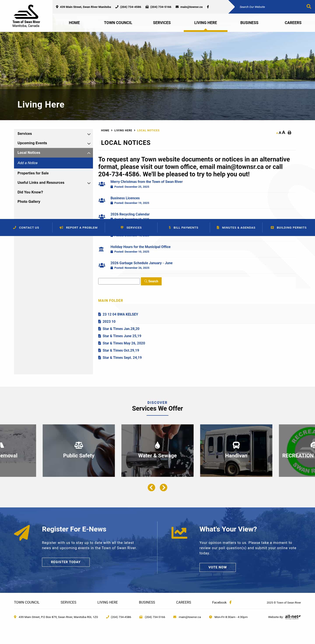Viewport: 315px width, 644px height.
Task: Click group icon beside Merry Christmas notice
Action: pos(101,184)
